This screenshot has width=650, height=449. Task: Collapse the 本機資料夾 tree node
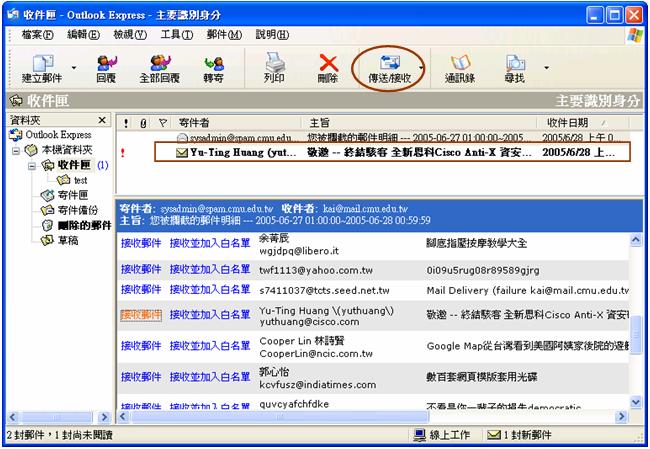pos(16,150)
